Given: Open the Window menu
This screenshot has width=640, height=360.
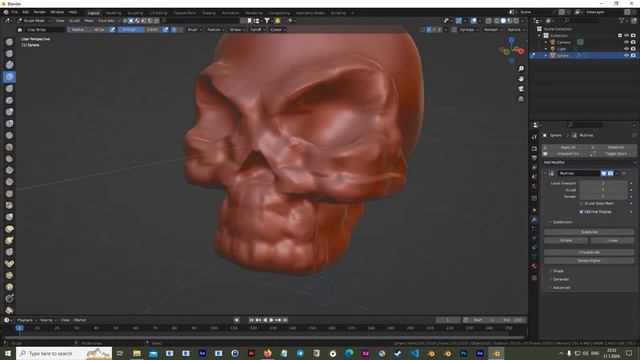Looking at the screenshot, I should [57, 12].
